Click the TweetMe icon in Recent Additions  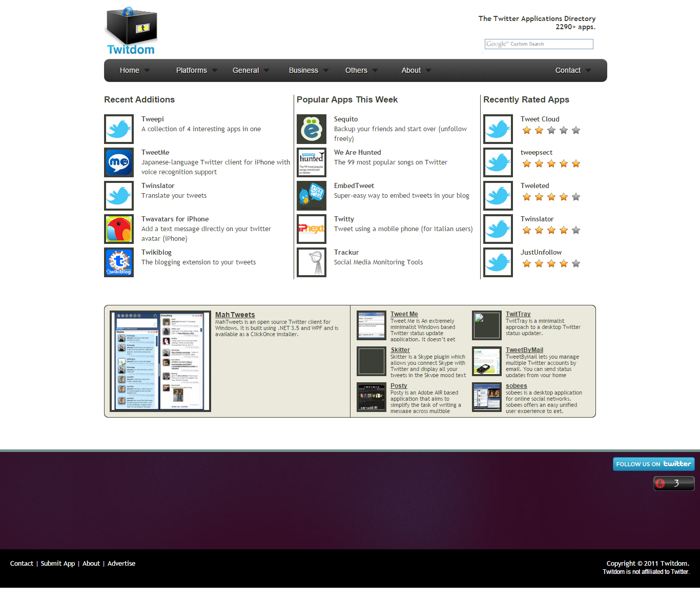coord(119,162)
